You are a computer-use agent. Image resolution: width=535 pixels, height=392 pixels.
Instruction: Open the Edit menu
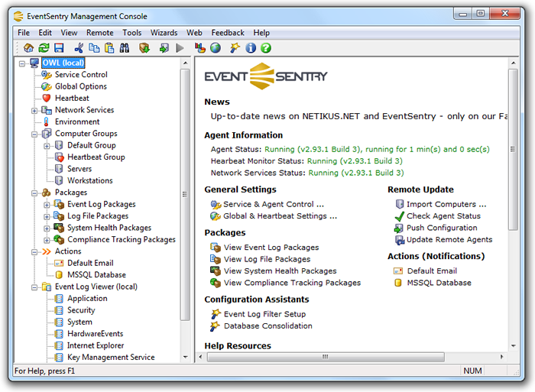(x=45, y=33)
